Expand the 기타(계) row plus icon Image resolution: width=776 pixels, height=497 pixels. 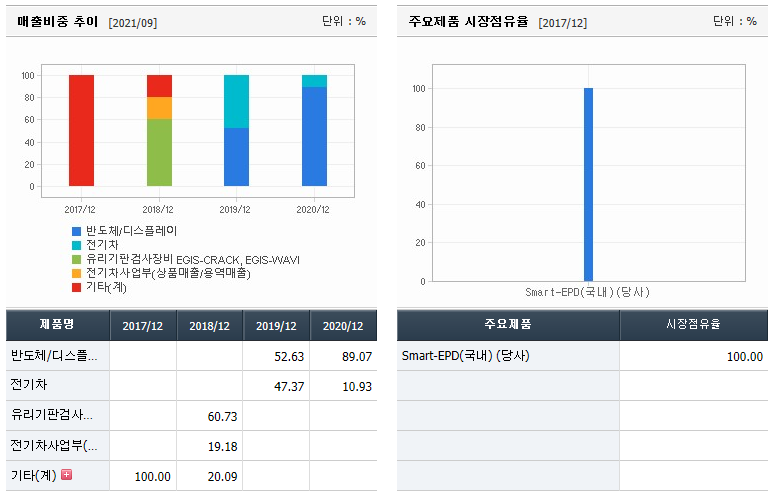(x=66, y=475)
